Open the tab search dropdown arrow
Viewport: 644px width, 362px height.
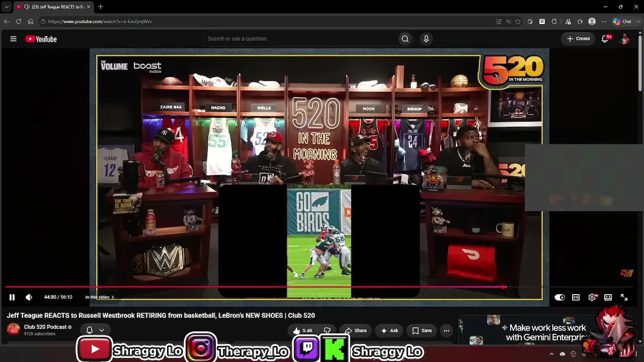coord(7,7)
